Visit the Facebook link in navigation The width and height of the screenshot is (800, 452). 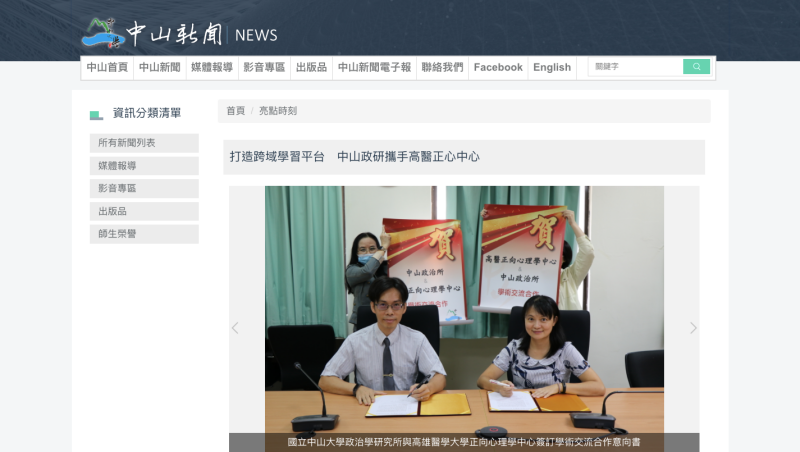498,68
